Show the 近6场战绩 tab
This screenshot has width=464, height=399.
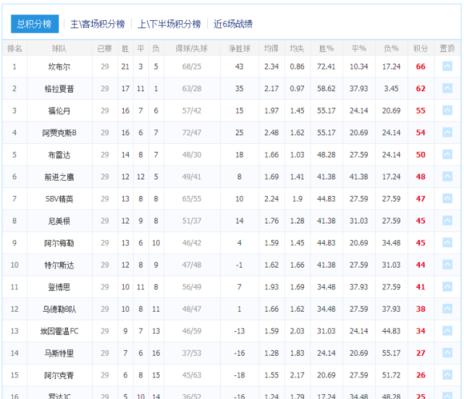233,24
